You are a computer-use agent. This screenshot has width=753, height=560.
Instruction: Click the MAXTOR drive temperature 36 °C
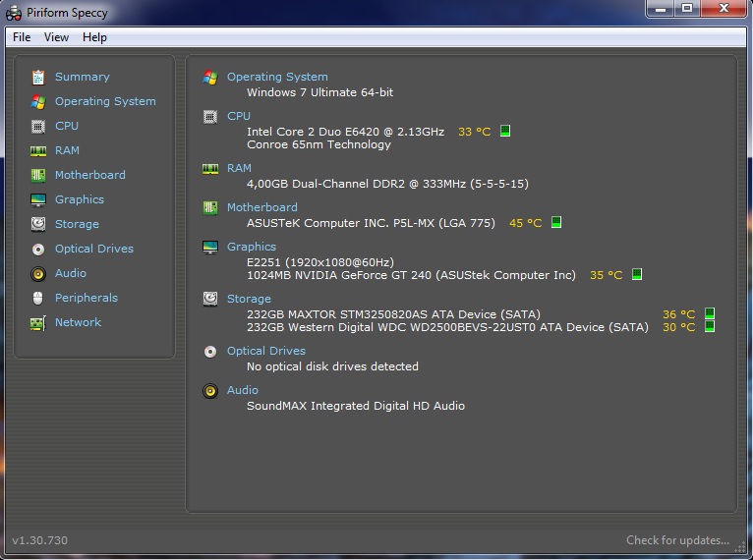click(679, 314)
